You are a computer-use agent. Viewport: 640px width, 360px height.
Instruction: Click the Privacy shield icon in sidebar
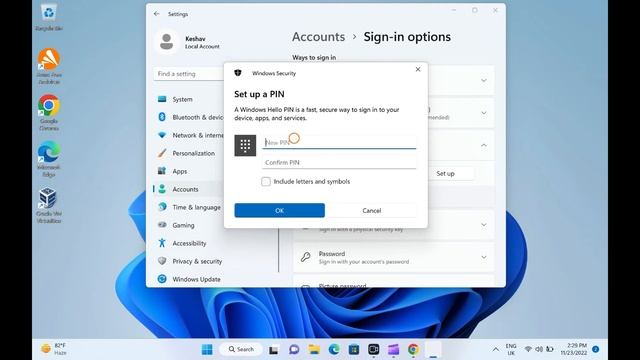(162, 261)
